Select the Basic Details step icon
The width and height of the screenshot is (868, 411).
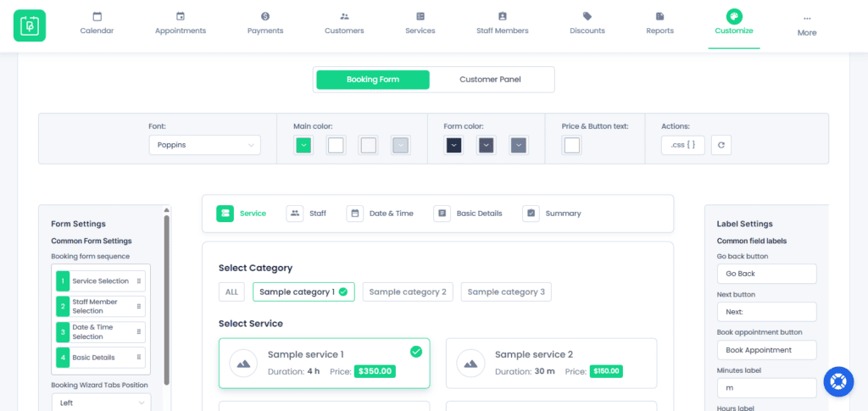pos(442,214)
